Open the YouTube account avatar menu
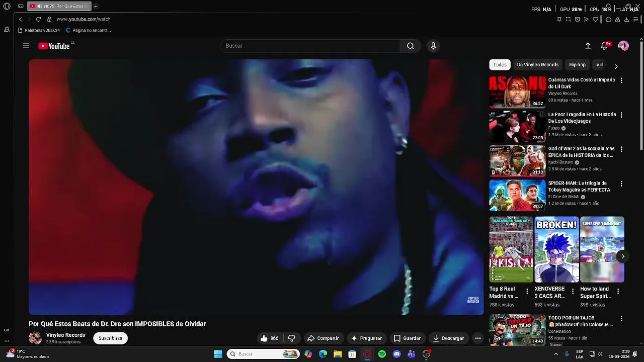The image size is (644, 362). tap(623, 46)
